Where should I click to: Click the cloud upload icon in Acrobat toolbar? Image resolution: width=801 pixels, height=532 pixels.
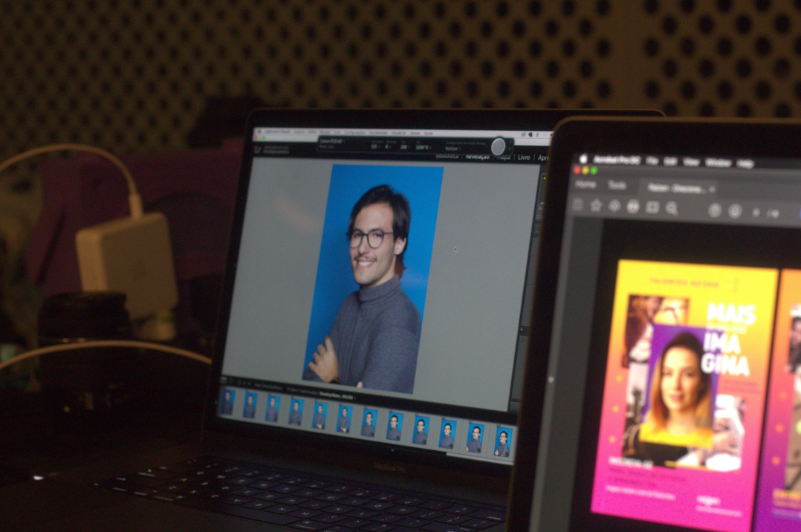[614, 207]
